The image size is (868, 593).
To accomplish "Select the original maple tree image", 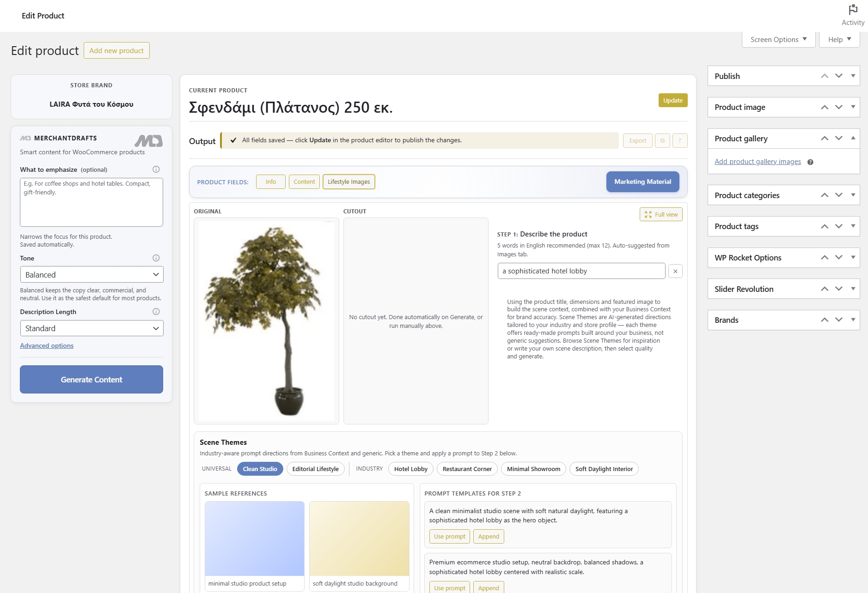I will tap(266, 321).
